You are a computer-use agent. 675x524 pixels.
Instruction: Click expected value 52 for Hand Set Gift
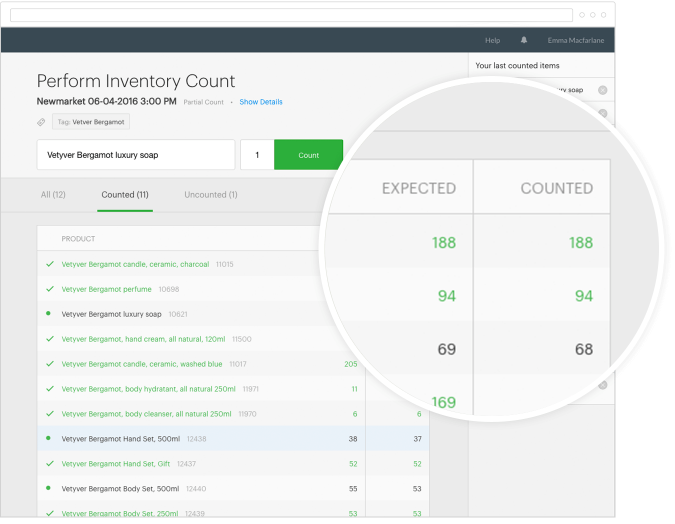(353, 464)
